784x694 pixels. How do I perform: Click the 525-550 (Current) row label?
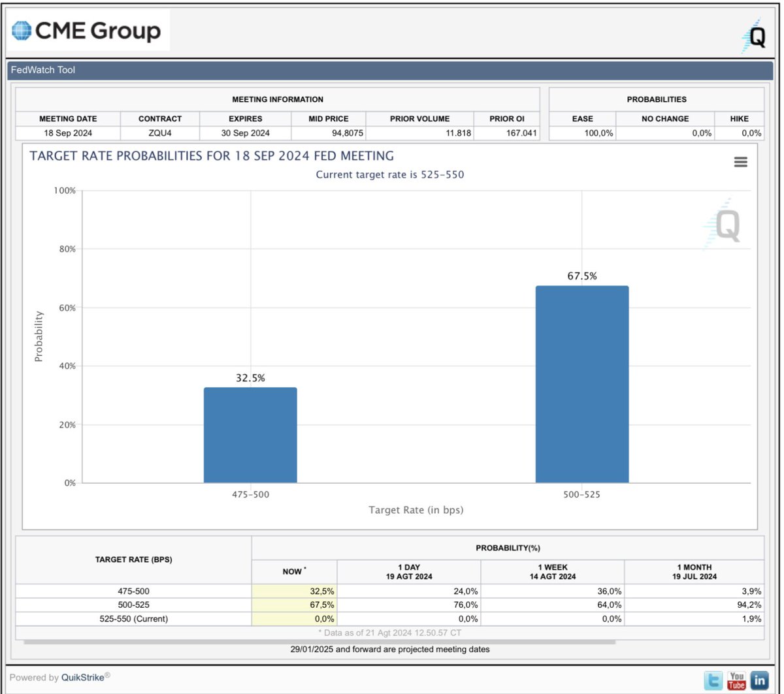click(x=133, y=619)
